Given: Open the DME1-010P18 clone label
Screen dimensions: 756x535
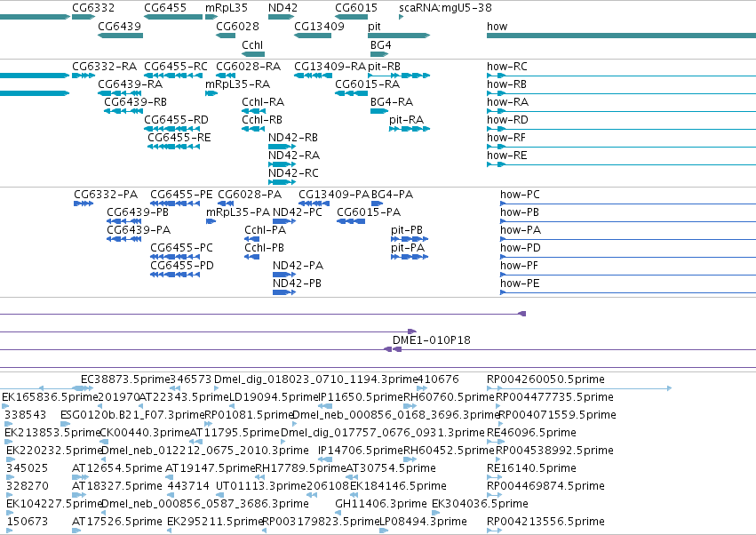Looking at the screenshot, I should [x=432, y=340].
